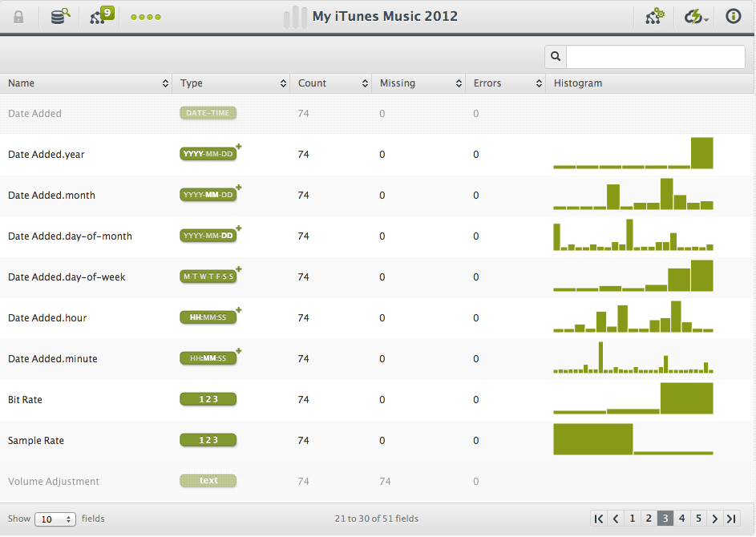
Task: Go to the next page arrow
Action: (714, 519)
